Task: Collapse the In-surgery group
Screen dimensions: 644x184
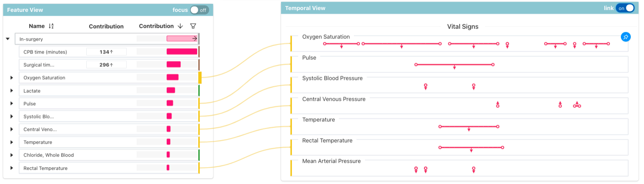Action: click(8, 39)
